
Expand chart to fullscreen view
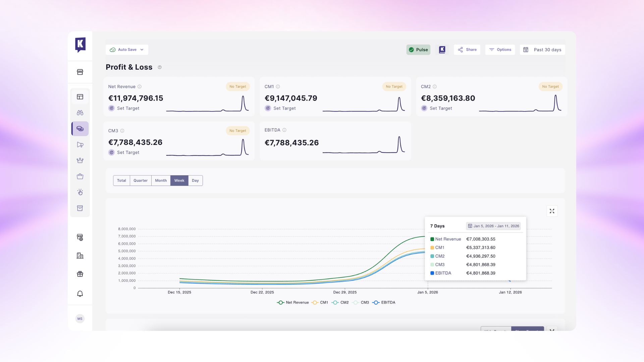(x=552, y=211)
